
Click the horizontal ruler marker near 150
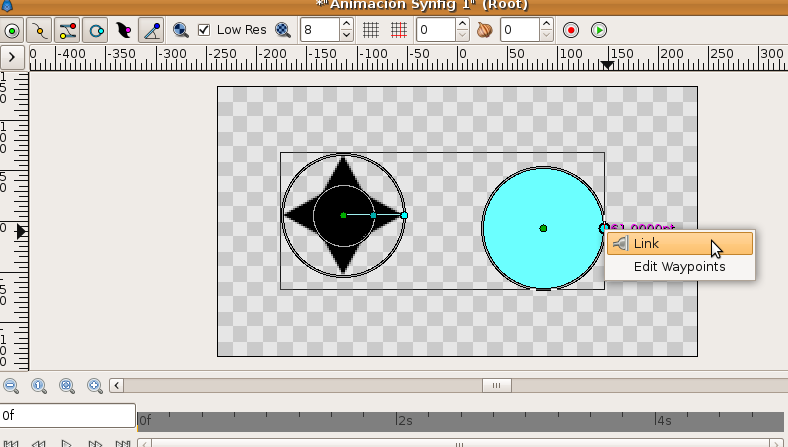(x=607, y=65)
